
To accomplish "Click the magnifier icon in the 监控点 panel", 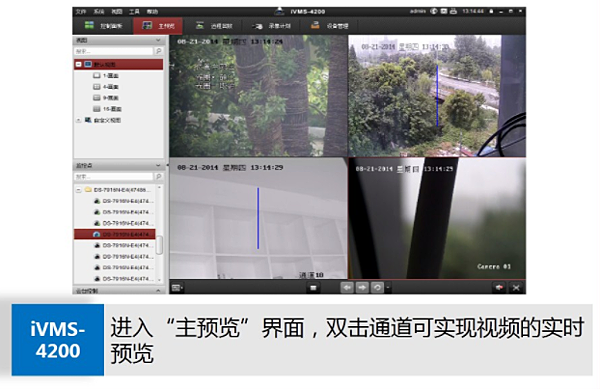I will point(159,177).
